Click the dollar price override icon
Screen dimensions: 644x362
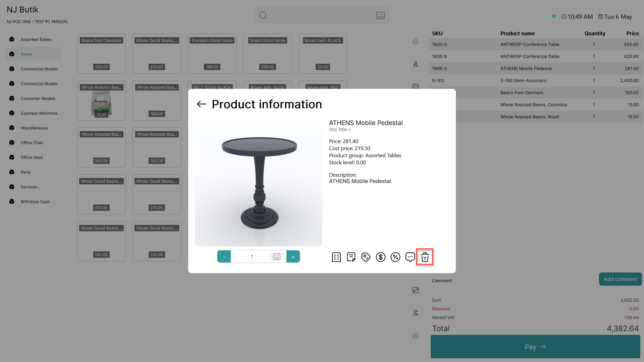(x=380, y=257)
